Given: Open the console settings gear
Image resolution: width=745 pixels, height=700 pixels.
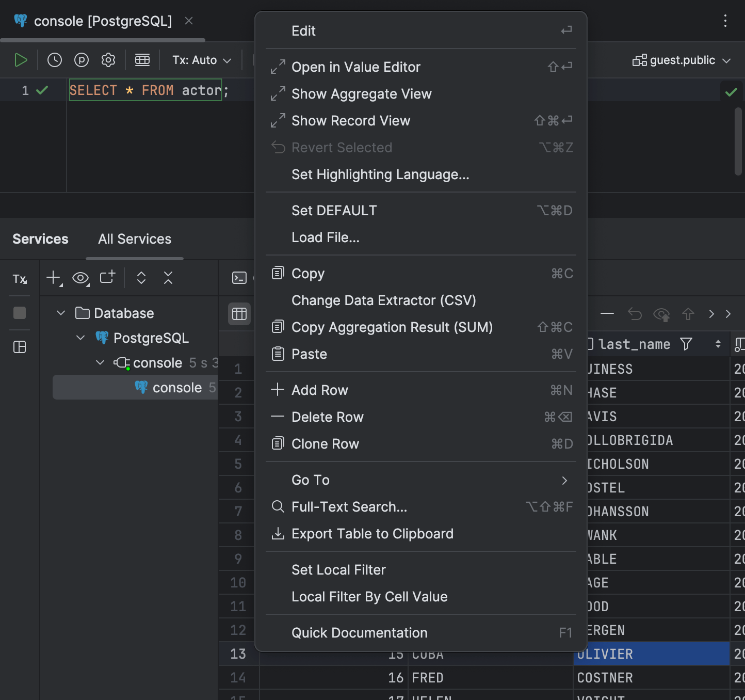Looking at the screenshot, I should click(108, 60).
